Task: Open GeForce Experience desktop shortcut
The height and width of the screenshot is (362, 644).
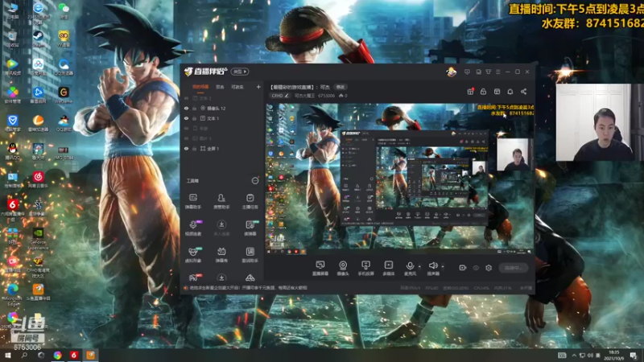Action: 38,238
